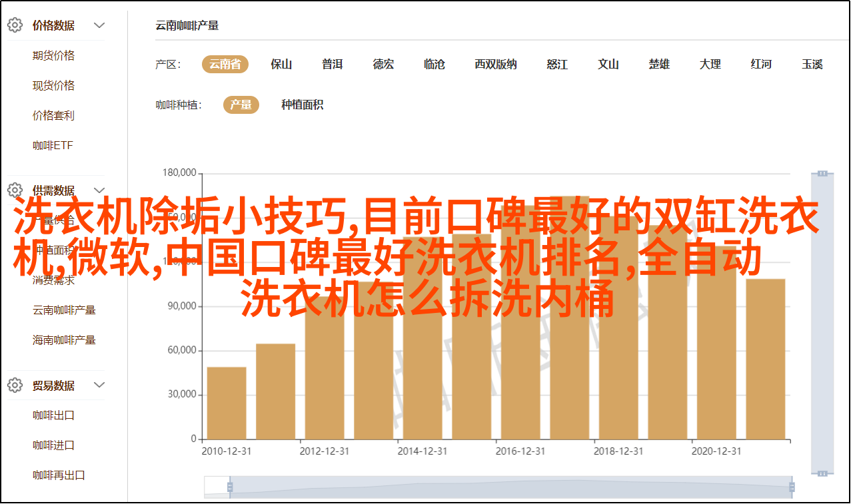Click the 2010-12-31 x-axis label
The height and width of the screenshot is (504, 851).
(x=227, y=451)
